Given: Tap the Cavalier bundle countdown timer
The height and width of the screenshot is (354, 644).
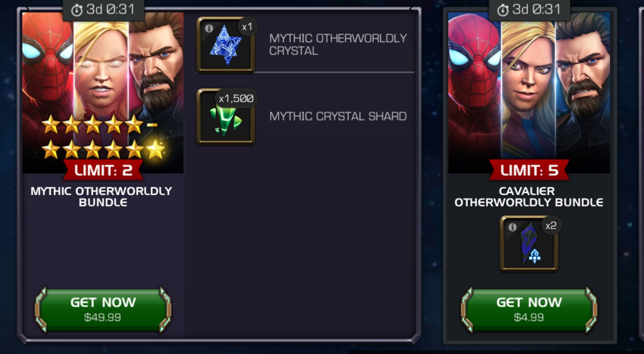Looking at the screenshot, I should (x=530, y=10).
